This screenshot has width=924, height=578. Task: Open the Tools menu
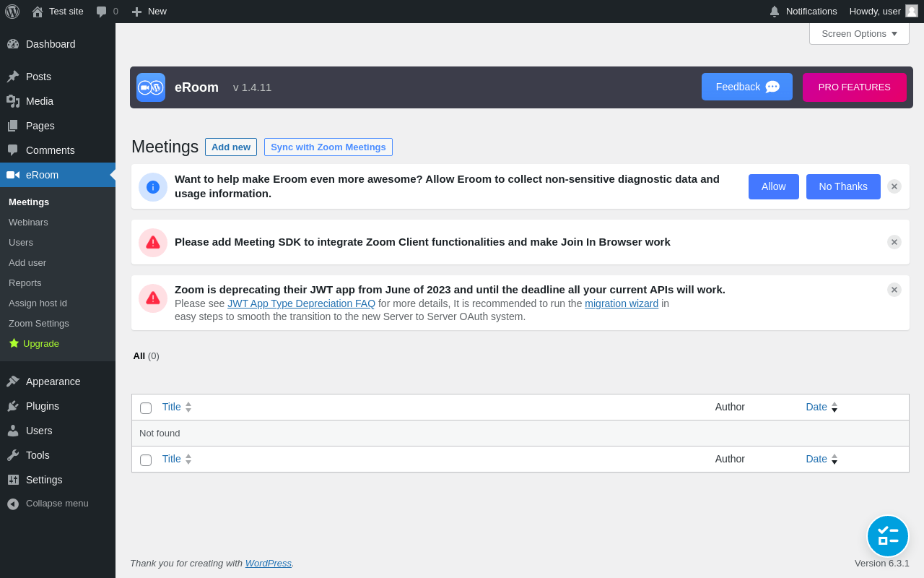(x=58, y=455)
